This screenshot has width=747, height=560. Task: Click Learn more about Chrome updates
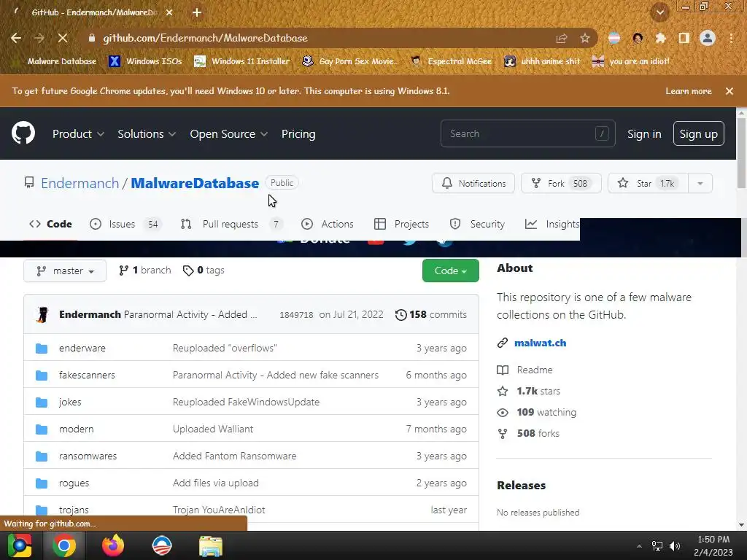689,91
